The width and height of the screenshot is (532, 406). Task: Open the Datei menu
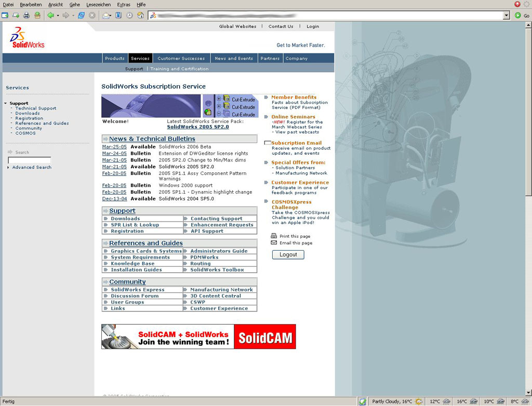[x=8, y=4]
